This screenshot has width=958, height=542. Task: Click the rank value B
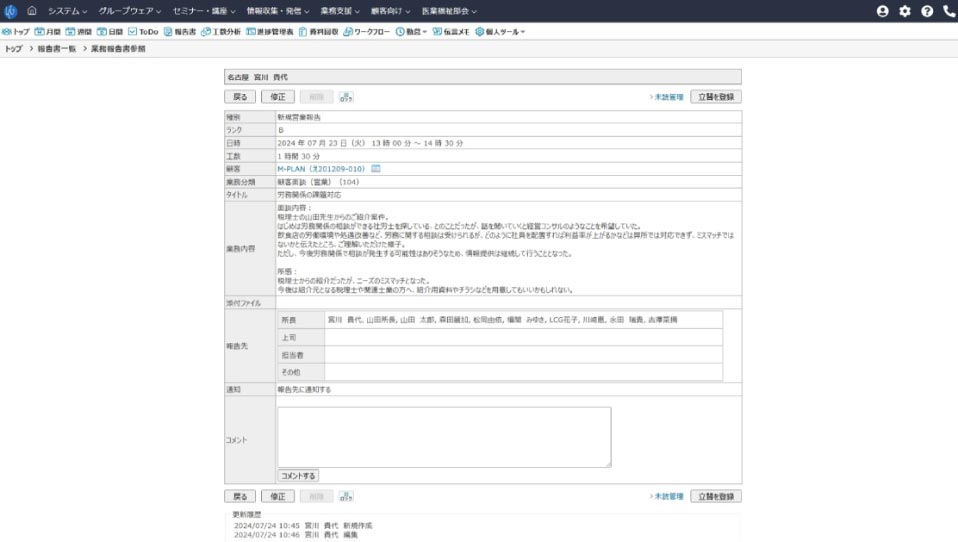[x=280, y=130]
